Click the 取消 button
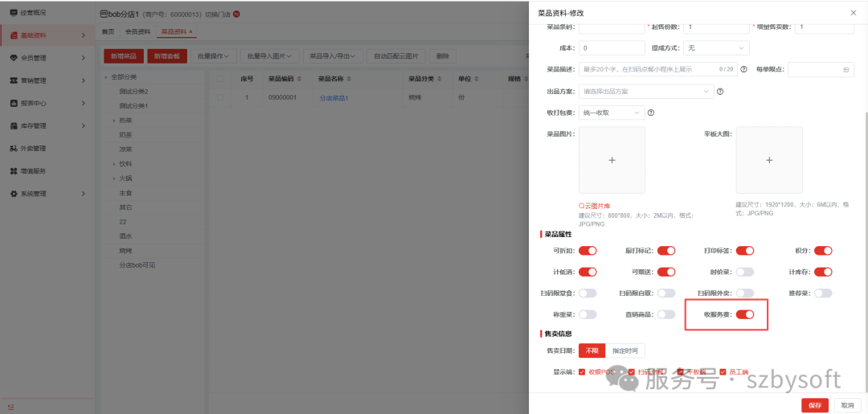Viewport: 868px width, 414px height. 848,405
